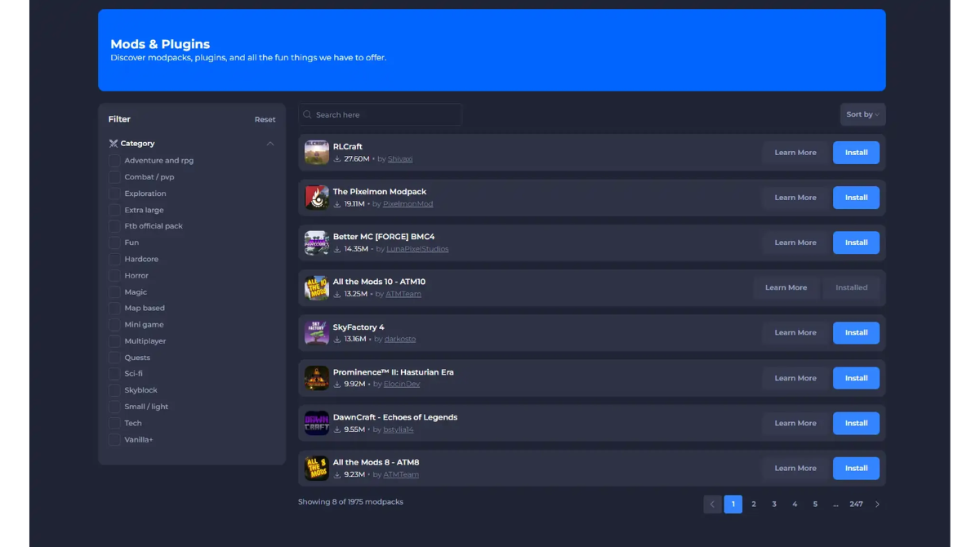Click the SkyFactory 4 thumbnail icon

pos(316,332)
